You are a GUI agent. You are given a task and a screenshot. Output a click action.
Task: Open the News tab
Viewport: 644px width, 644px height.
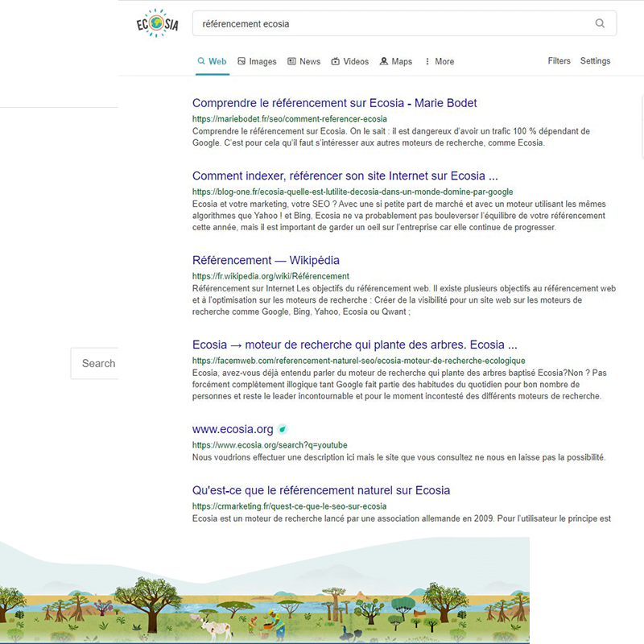(x=304, y=62)
